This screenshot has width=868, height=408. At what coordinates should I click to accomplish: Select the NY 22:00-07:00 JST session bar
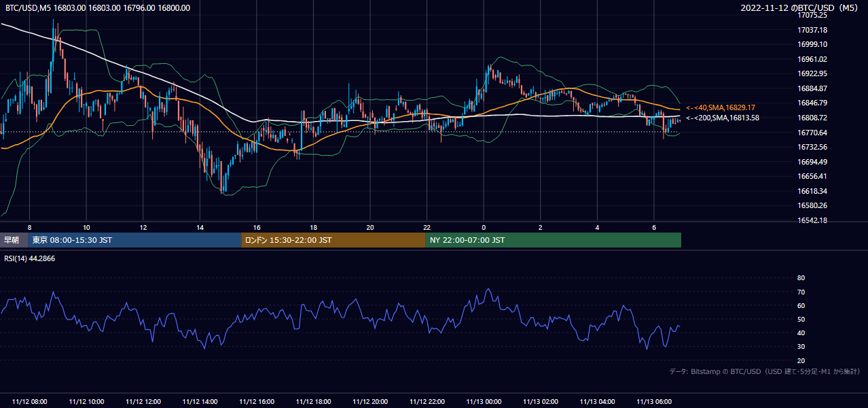[x=554, y=240]
